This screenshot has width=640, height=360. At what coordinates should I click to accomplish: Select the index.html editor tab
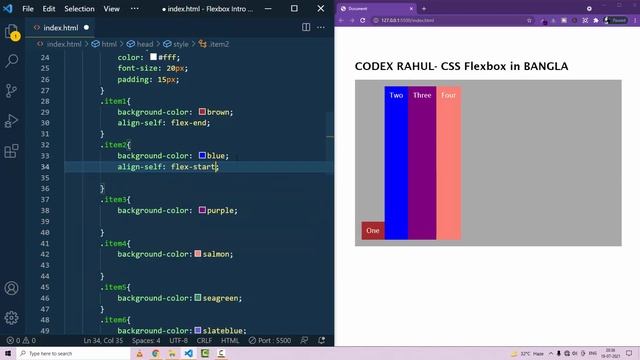[x=60, y=27]
